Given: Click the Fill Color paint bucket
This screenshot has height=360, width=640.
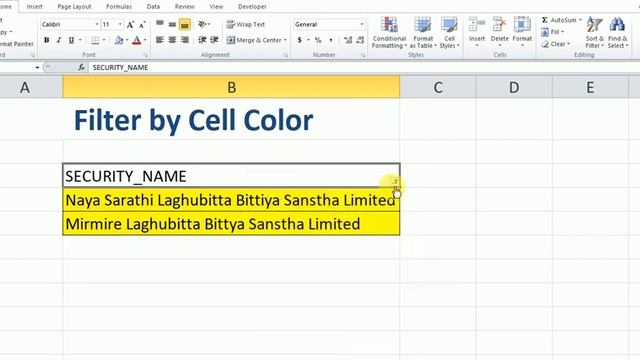Looking at the screenshot, I should point(119,40).
